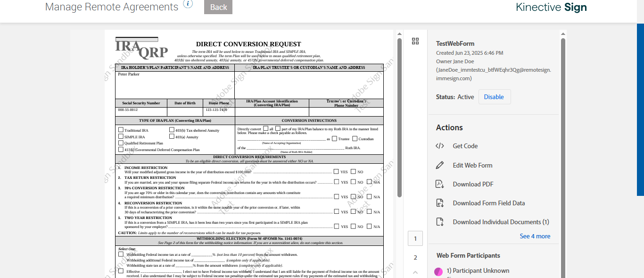Select the Get Code action
The height and width of the screenshot is (278, 644).
[x=465, y=146]
